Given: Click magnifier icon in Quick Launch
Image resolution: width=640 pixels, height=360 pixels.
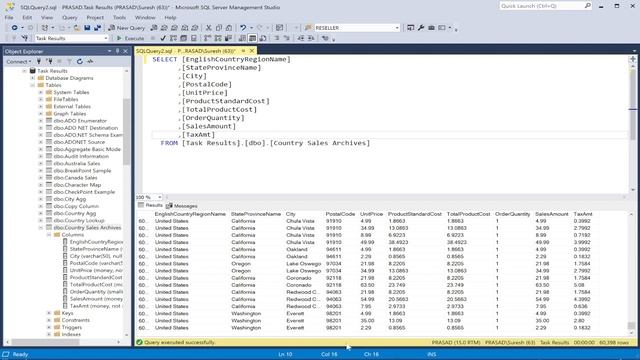Looking at the screenshot, I should (x=587, y=6).
